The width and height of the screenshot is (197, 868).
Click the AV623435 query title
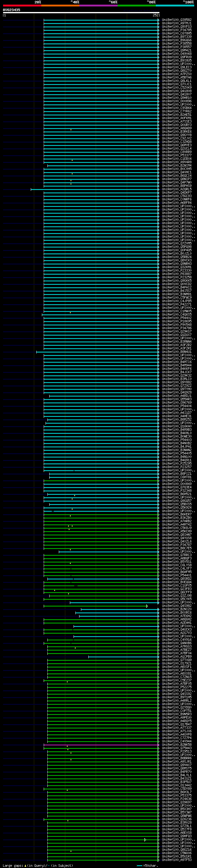tap(11, 10)
